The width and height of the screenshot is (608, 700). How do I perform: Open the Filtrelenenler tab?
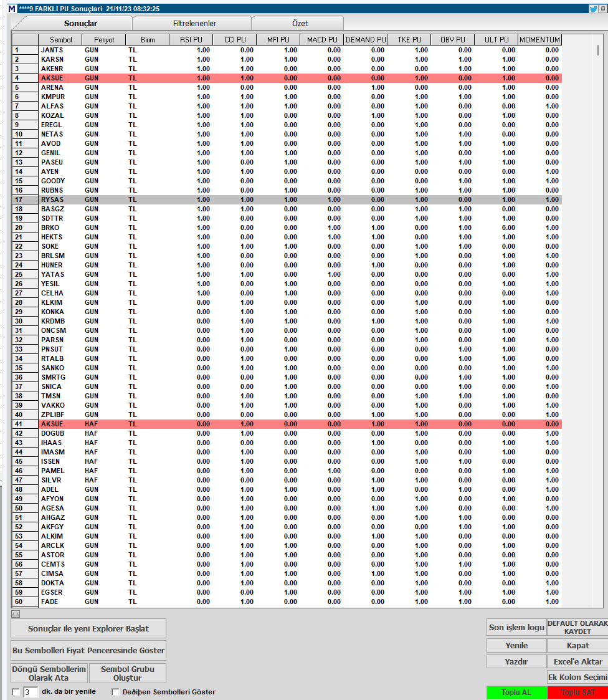(194, 23)
